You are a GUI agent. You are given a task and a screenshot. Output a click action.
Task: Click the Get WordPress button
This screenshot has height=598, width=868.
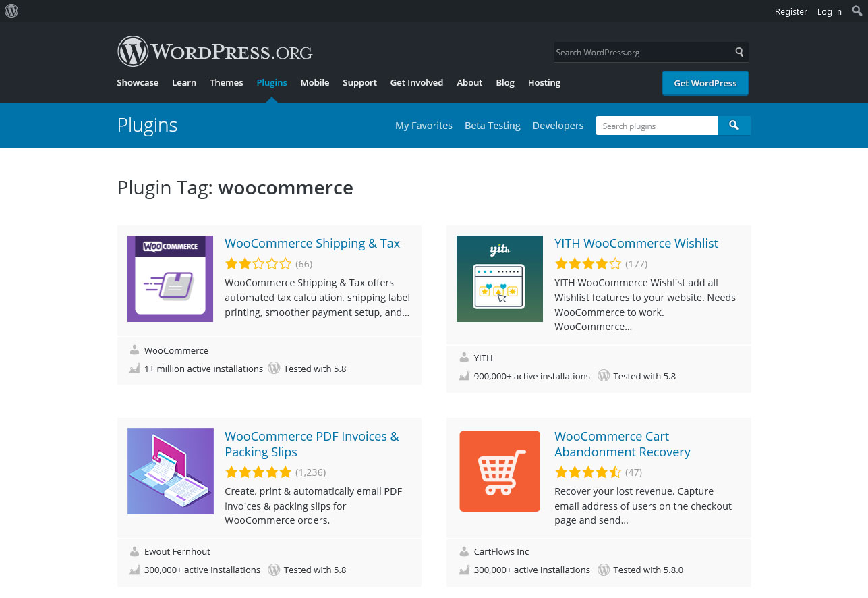[705, 83]
